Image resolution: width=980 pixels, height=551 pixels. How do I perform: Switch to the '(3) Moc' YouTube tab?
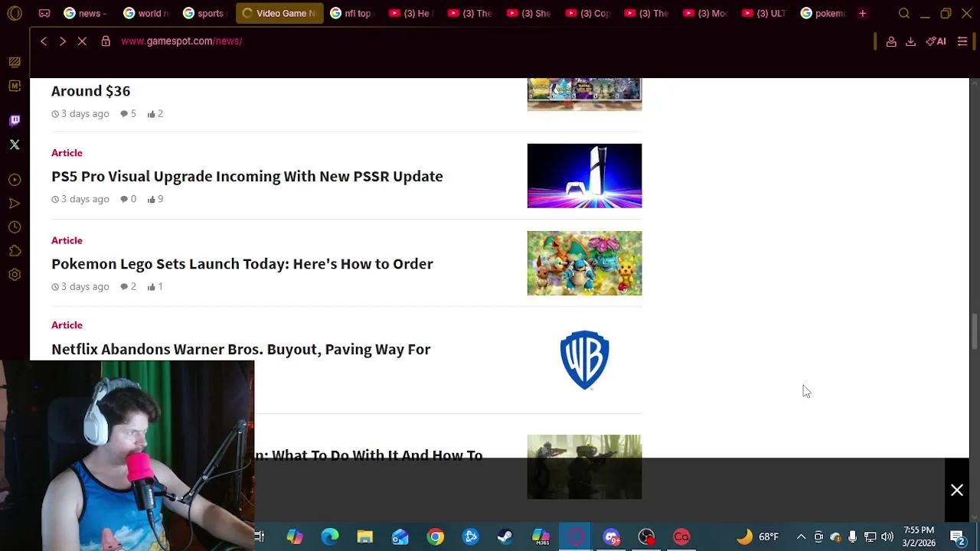706,13
